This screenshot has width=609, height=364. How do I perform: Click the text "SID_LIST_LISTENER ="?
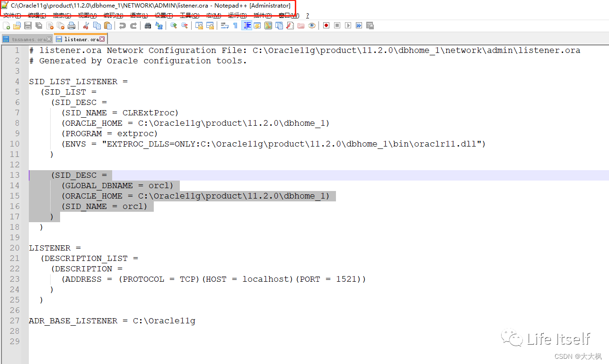[79, 81]
